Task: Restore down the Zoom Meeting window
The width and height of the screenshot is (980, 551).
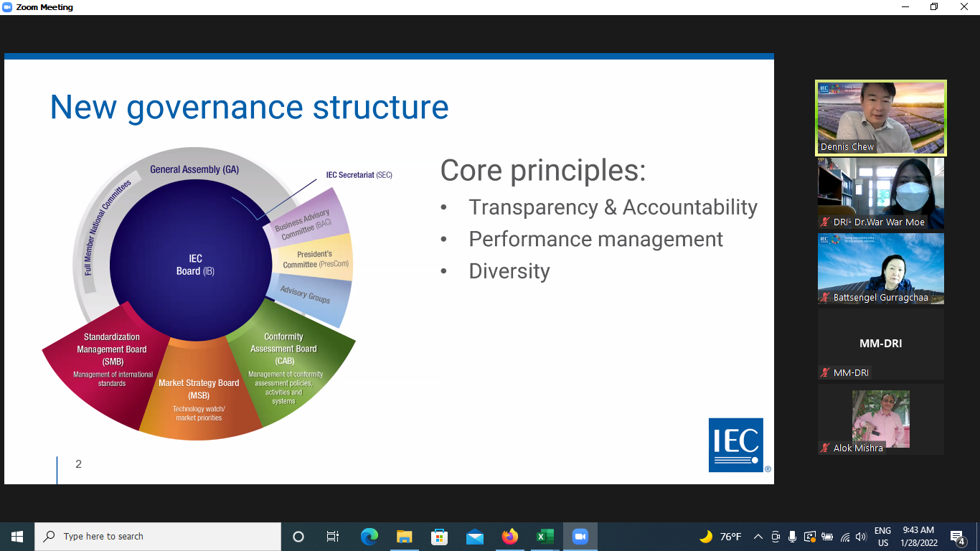Action: 933,7
